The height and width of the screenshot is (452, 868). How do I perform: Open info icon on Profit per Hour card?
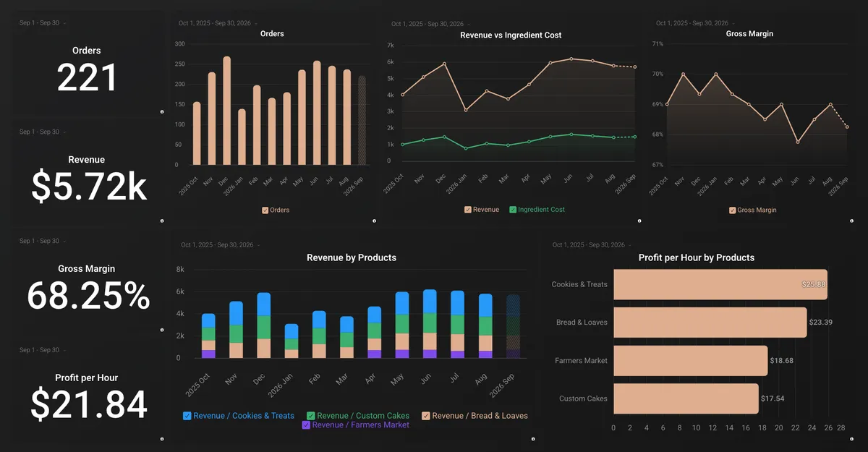[161, 438]
